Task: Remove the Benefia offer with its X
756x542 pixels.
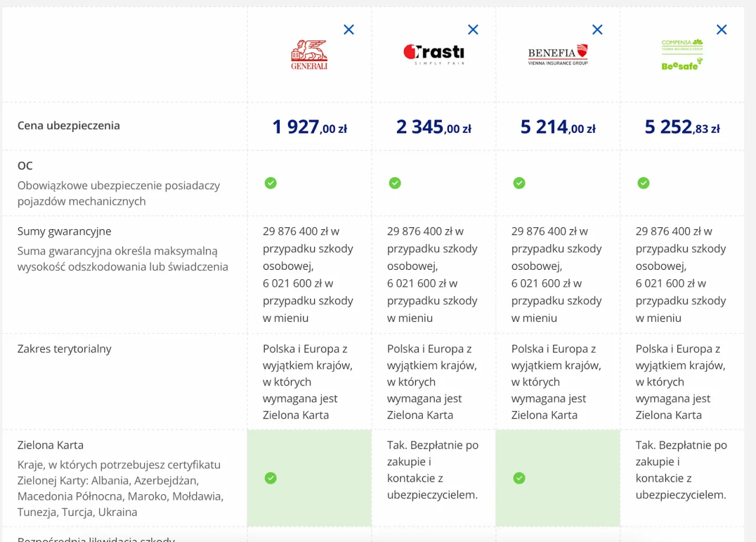Action: 598,30
